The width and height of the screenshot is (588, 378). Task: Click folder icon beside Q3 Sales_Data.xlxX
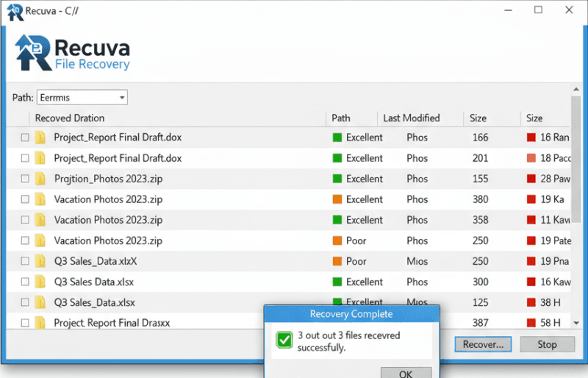coord(40,261)
